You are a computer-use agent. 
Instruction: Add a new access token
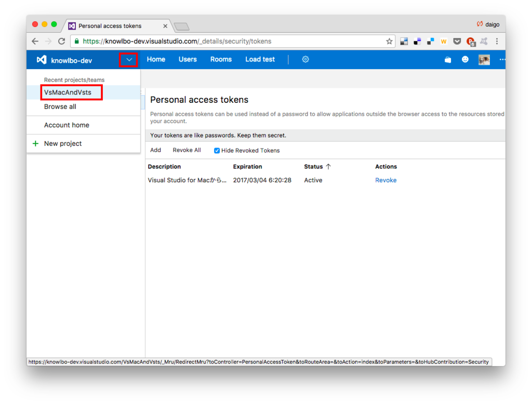[155, 150]
